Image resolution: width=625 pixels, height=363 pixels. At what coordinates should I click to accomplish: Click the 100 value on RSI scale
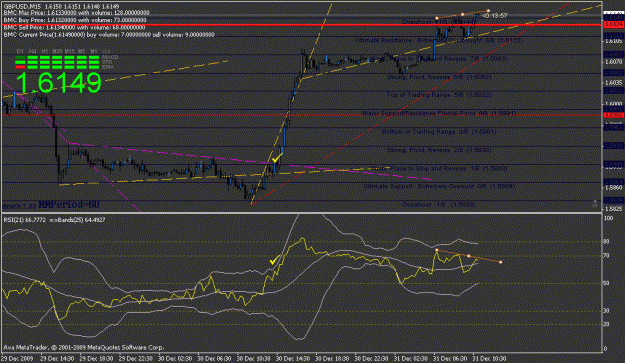pos(609,218)
